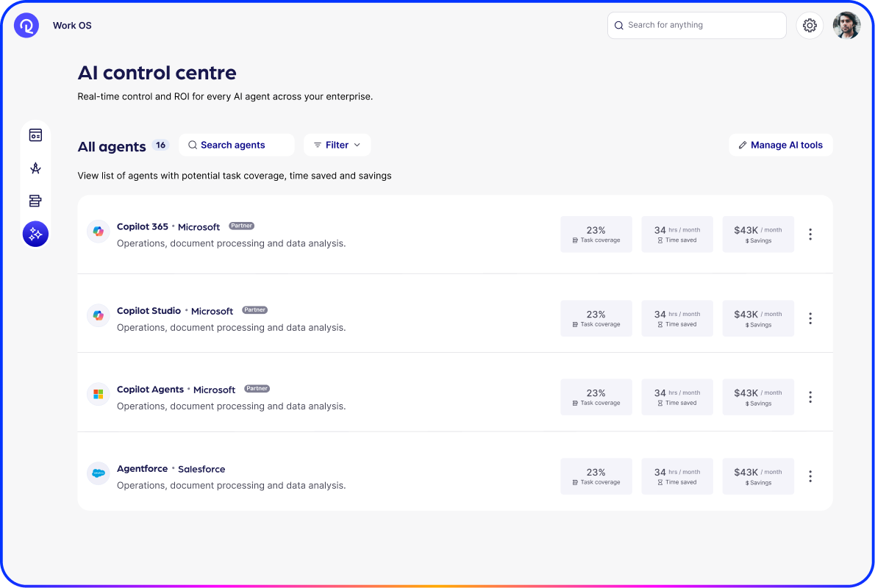
Task: Expand options for the Copilot Studio row
Action: point(810,318)
